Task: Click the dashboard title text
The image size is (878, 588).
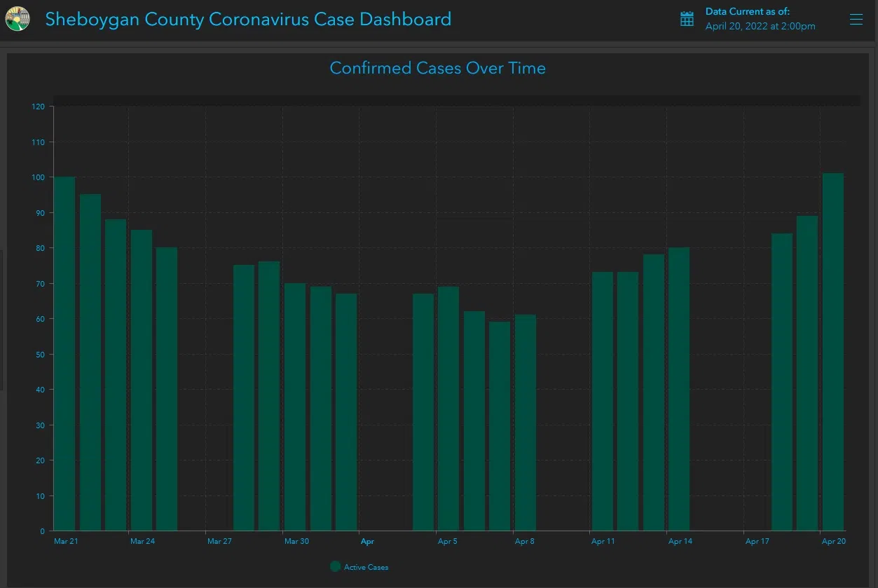Action: (x=248, y=19)
